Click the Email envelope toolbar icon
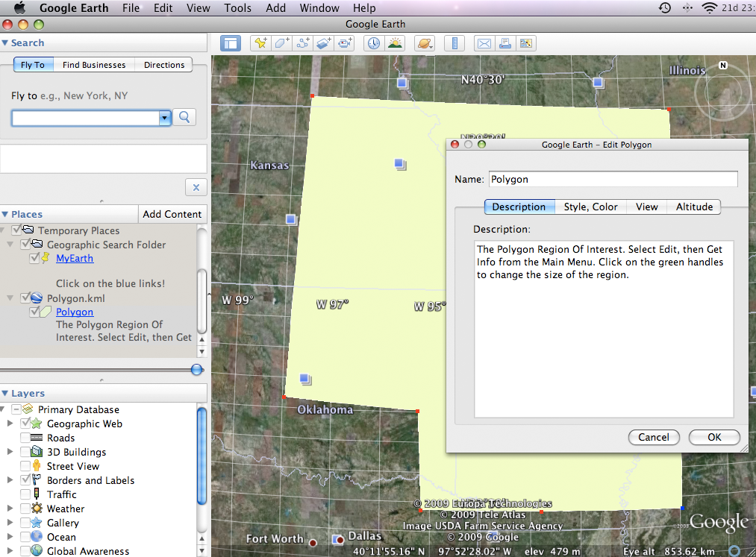 (484, 43)
